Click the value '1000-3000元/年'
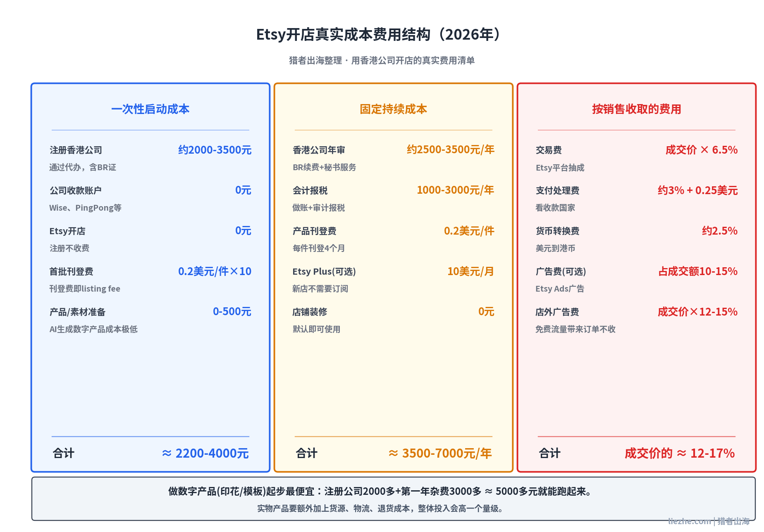The height and width of the screenshot is (532, 764). [456, 190]
